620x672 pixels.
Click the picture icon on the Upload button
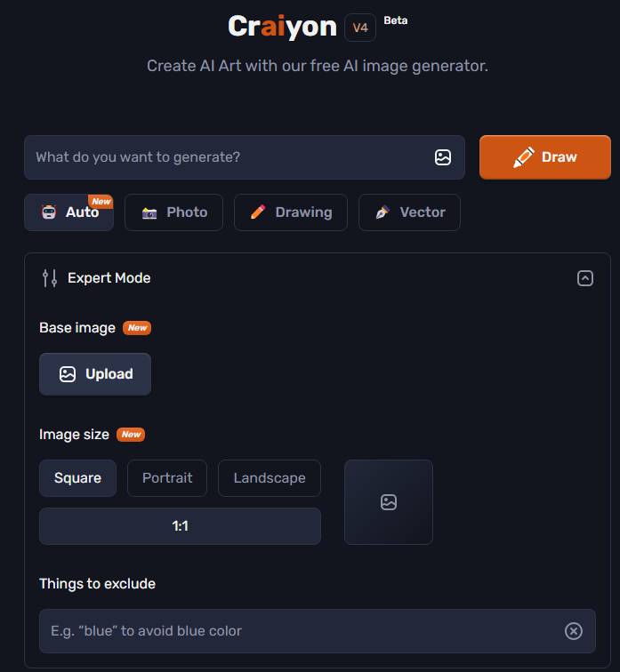[68, 374]
